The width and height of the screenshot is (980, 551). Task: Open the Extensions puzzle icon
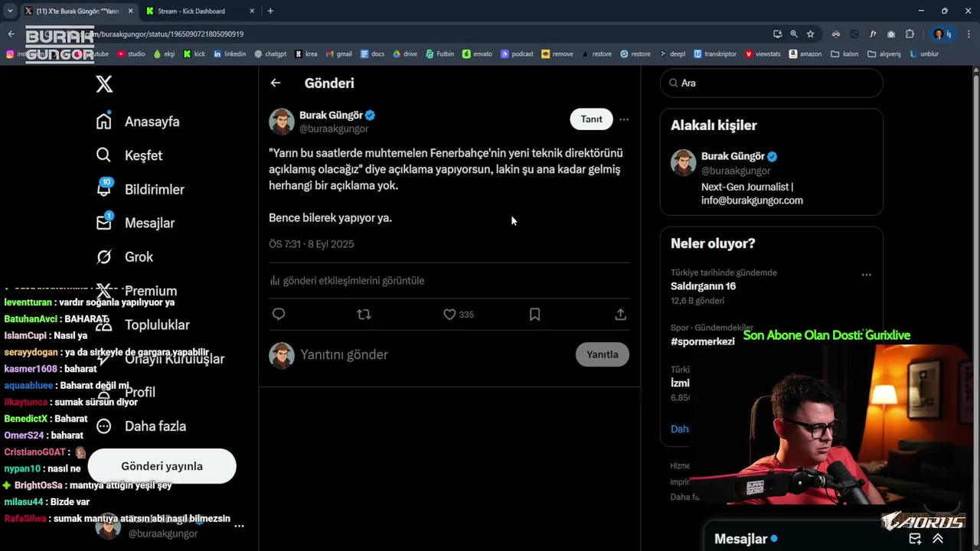[x=910, y=34]
